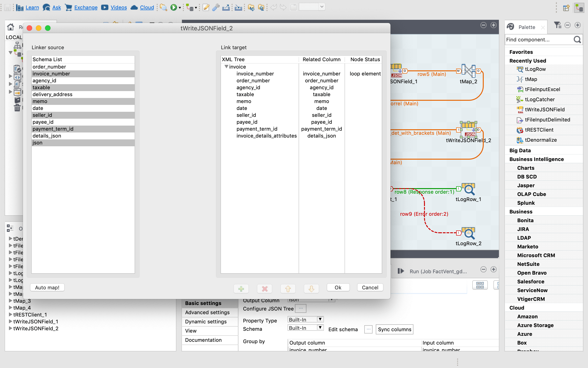The width and height of the screenshot is (588, 368).
Task: Select the tLogRow_1 component on canvas
Action: (468, 189)
